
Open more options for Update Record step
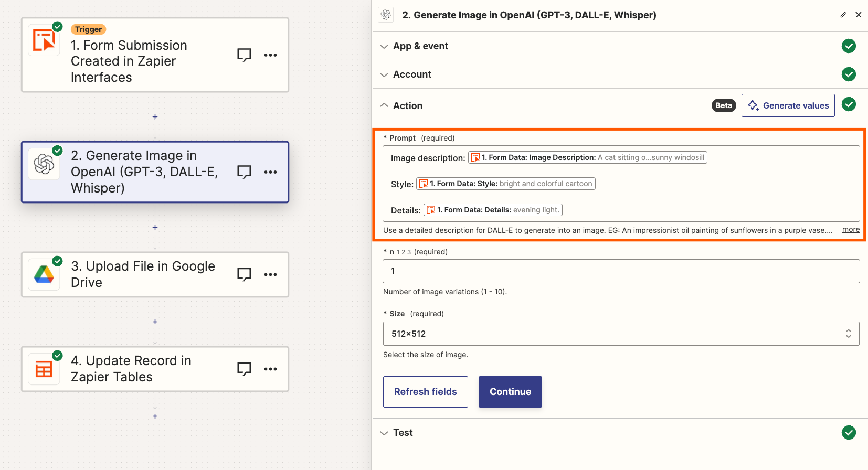pos(270,369)
